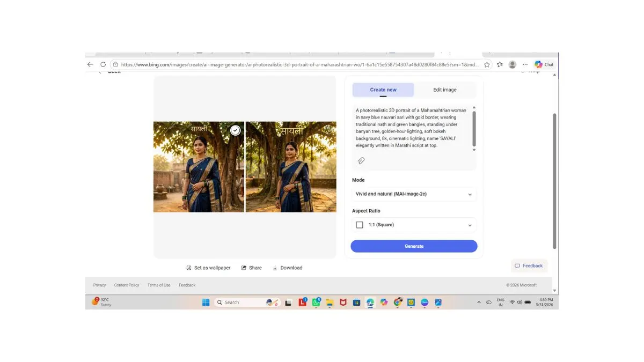Click into the image prompt text box
The width and height of the screenshot is (644, 362).
pos(412,128)
